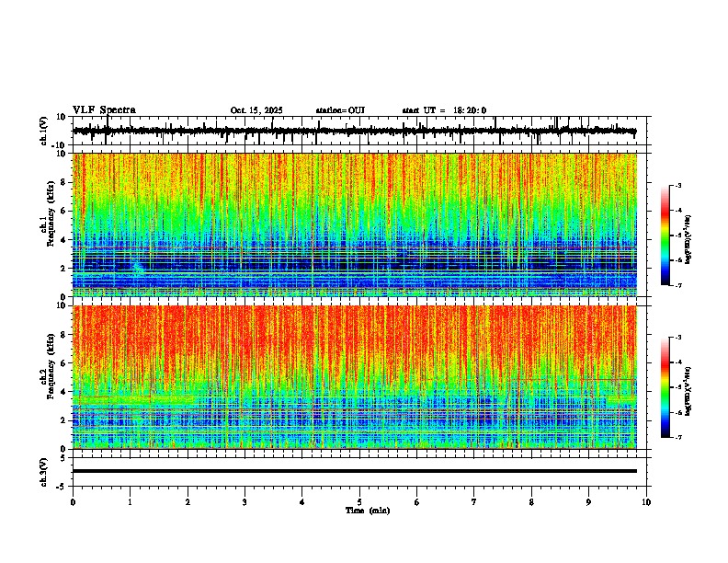This screenshot has width=728, height=563.
Task: Click the ch.2 color bar log(PSD) label
Action: pos(688,391)
